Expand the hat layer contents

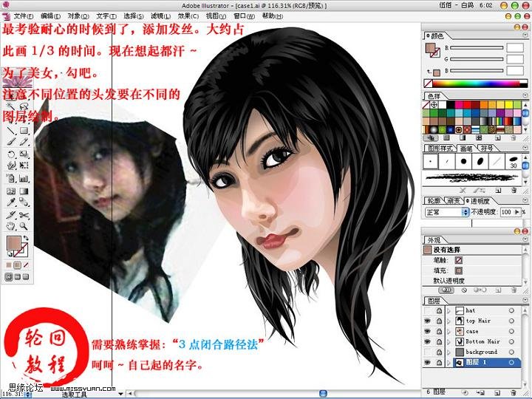tap(449, 310)
